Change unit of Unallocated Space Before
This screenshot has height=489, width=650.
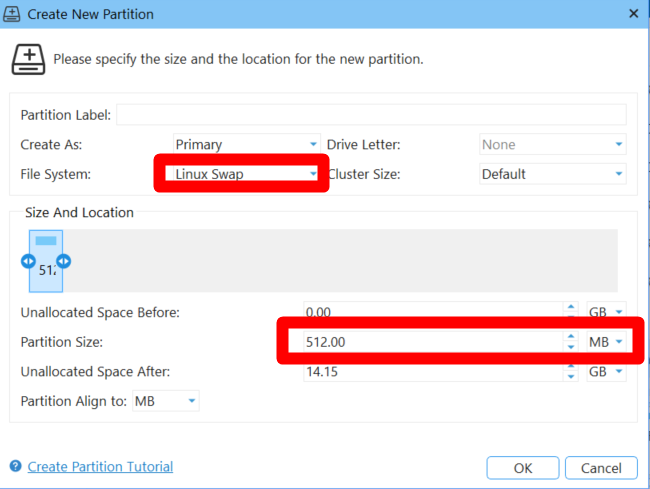[x=606, y=312]
